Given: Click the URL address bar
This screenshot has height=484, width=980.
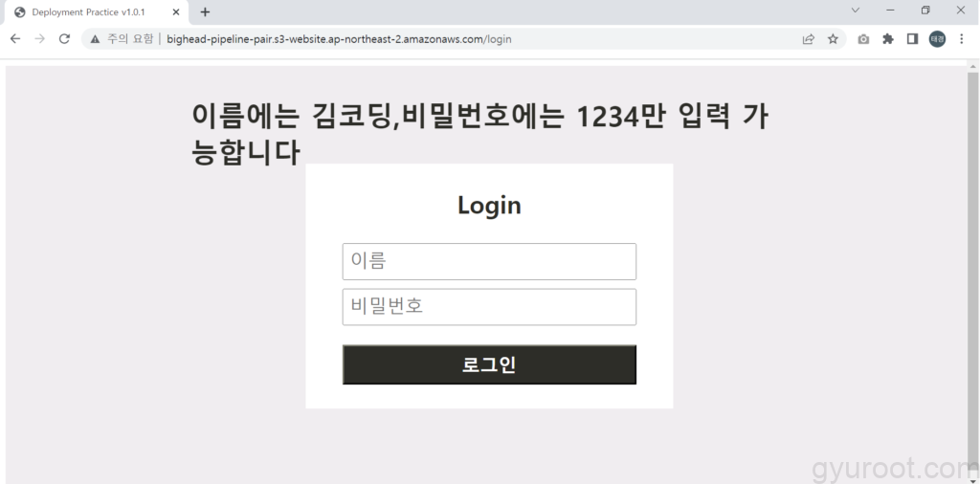Looking at the screenshot, I should coord(479,39).
